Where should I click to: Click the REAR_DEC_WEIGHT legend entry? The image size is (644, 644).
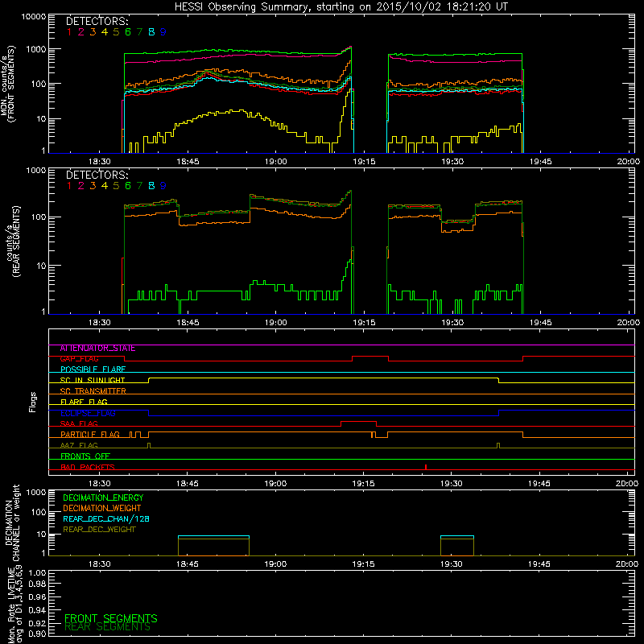[x=99, y=530]
